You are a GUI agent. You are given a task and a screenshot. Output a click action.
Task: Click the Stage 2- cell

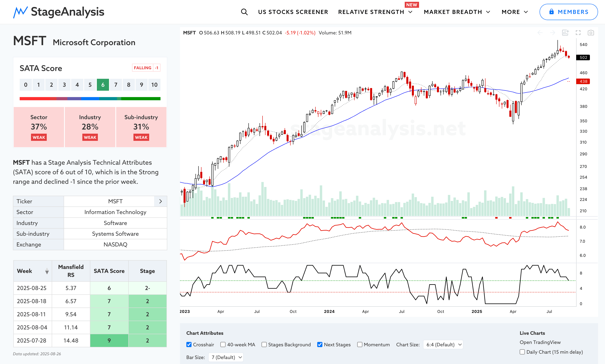(x=147, y=288)
